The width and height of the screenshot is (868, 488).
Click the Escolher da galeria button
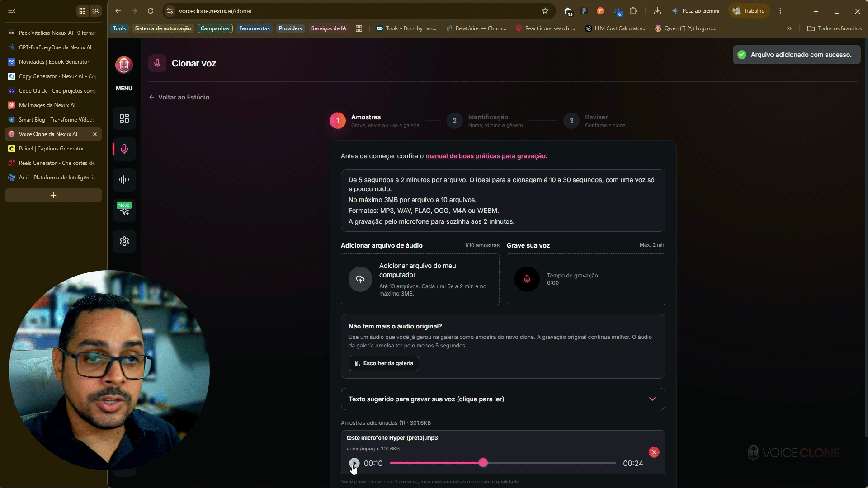[x=383, y=363]
